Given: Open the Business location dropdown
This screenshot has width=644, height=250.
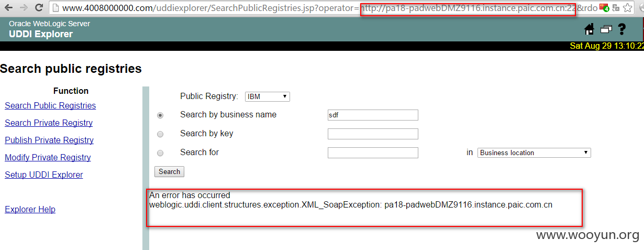Looking at the screenshot, I should (534, 153).
